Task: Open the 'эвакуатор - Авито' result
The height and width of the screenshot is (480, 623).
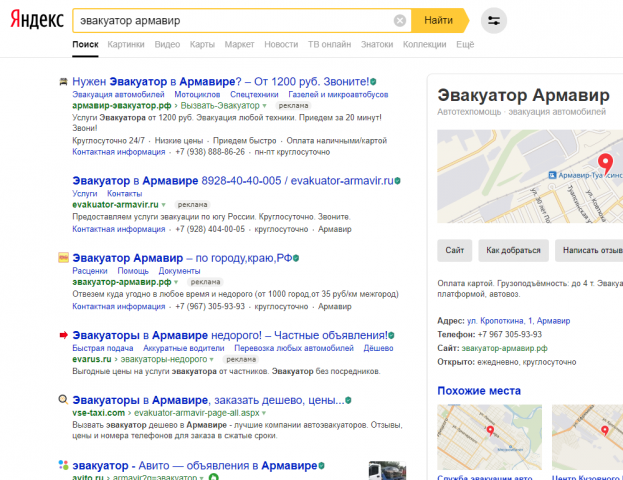Action: point(195,465)
